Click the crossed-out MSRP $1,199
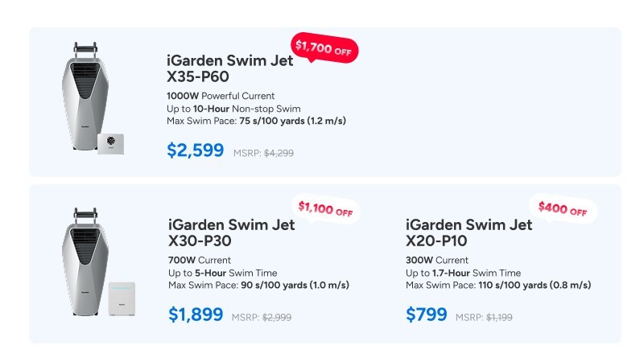Image resolution: width=644 pixels, height=362 pixels. [x=500, y=317]
